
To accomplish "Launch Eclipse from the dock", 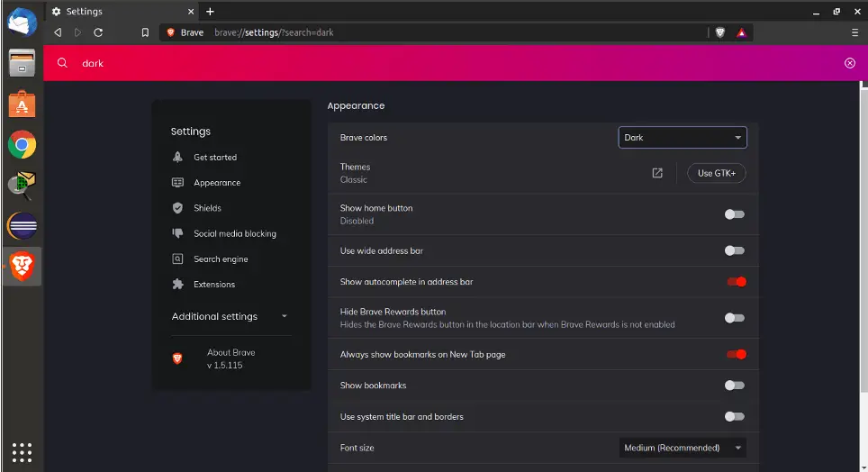I will pyautogui.click(x=23, y=225).
